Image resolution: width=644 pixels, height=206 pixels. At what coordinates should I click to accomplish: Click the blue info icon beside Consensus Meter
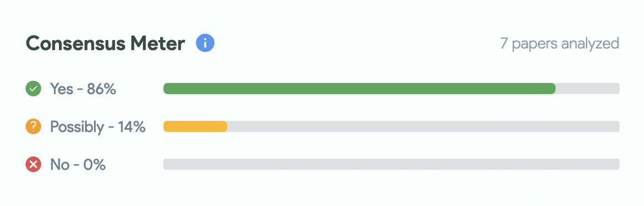point(205,43)
